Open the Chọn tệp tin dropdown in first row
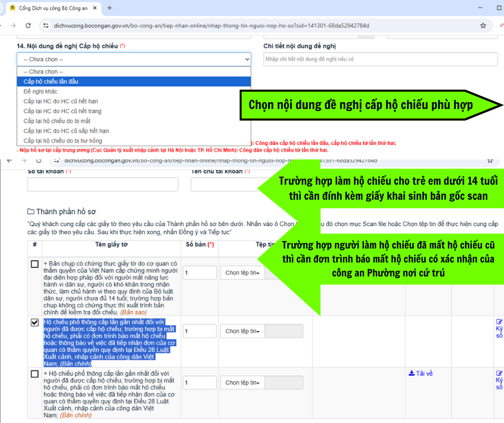This screenshot has width=504, height=423. click(242, 273)
